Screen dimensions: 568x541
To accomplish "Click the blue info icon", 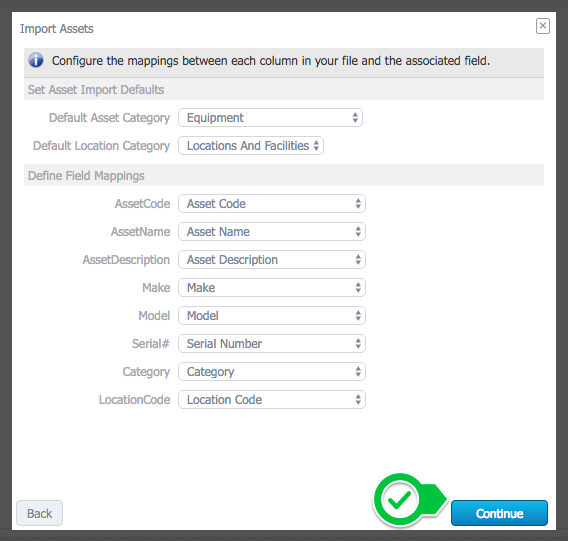I will click(x=36, y=60).
